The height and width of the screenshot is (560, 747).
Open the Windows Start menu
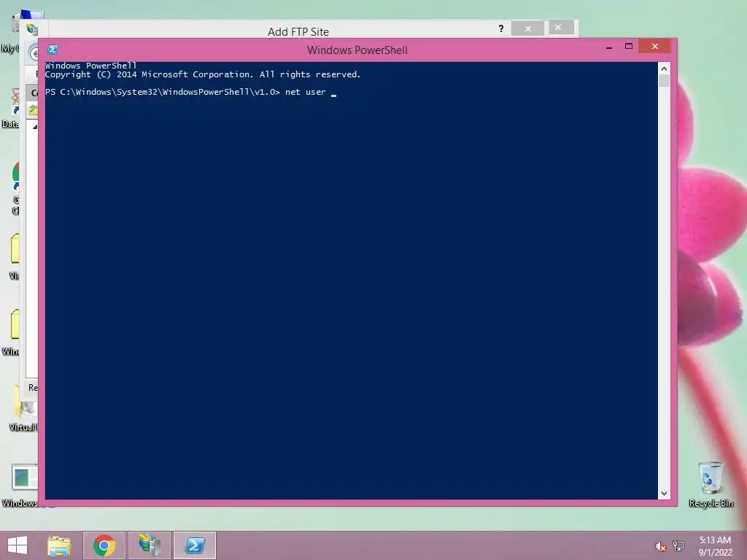click(x=18, y=545)
